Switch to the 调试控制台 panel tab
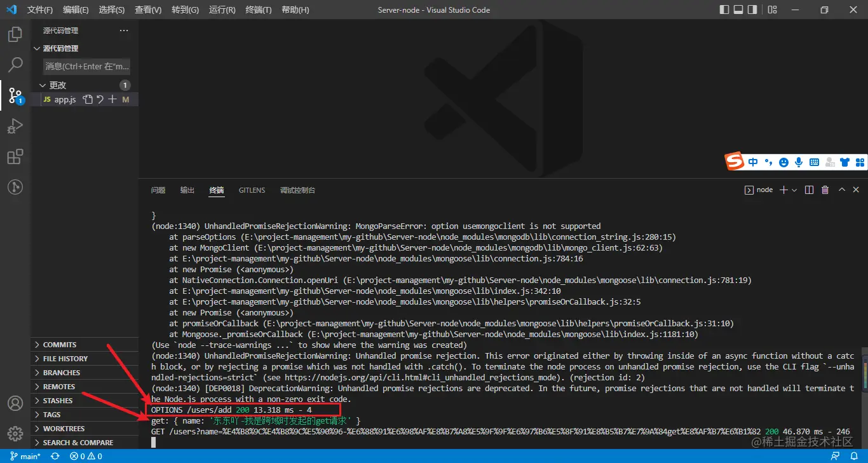 (297, 190)
